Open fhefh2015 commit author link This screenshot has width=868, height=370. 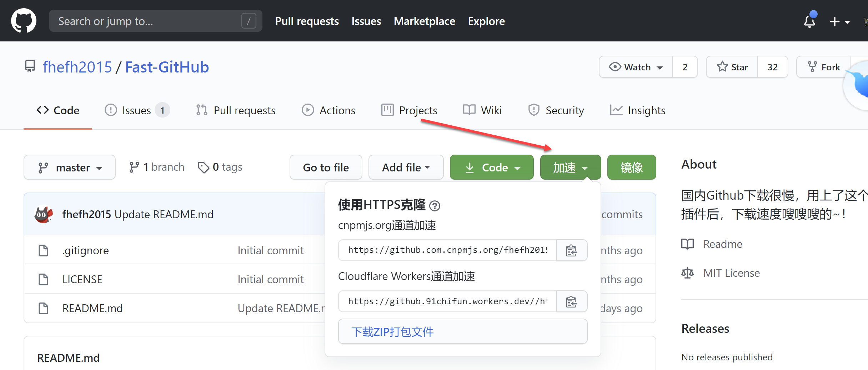(x=86, y=214)
